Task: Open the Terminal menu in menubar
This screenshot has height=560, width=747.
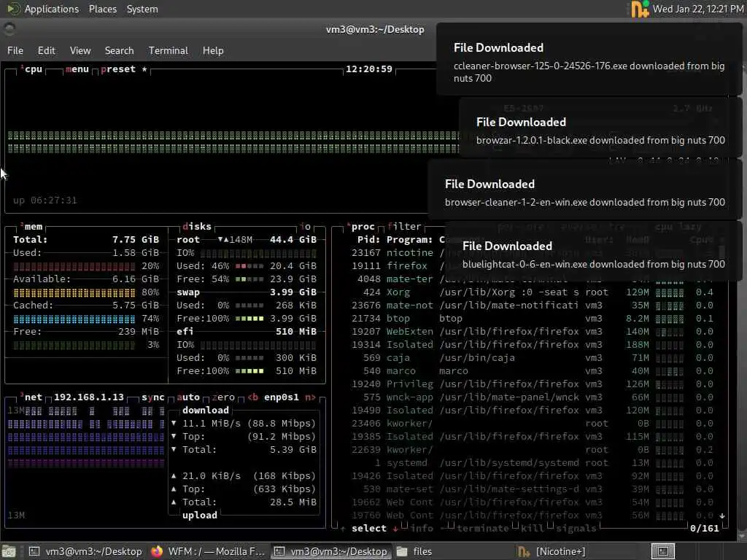Action: tap(169, 50)
